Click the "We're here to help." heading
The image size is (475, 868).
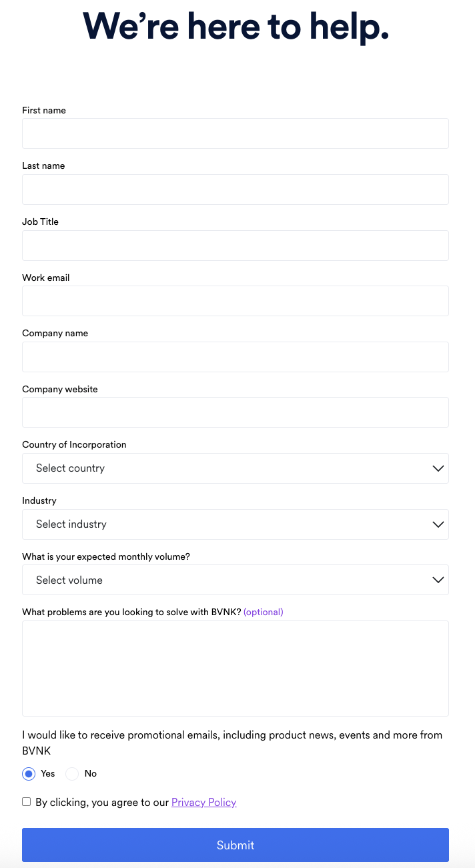click(235, 27)
